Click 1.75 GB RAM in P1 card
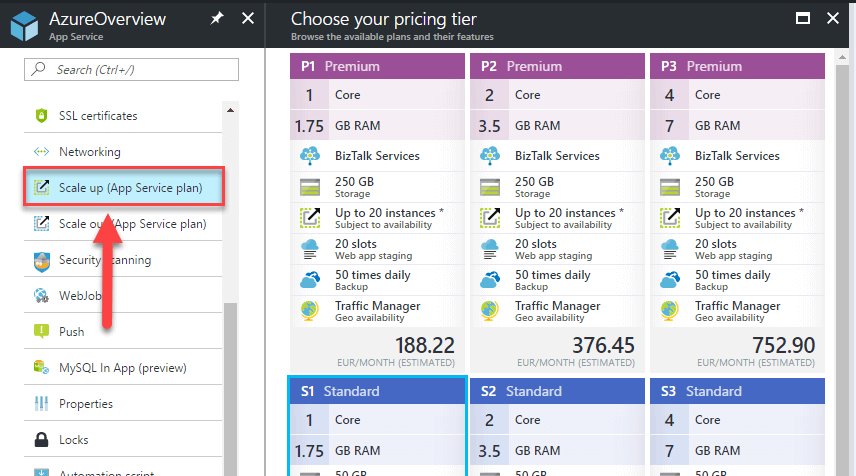Viewport: 856px width, 476px height. click(377, 126)
